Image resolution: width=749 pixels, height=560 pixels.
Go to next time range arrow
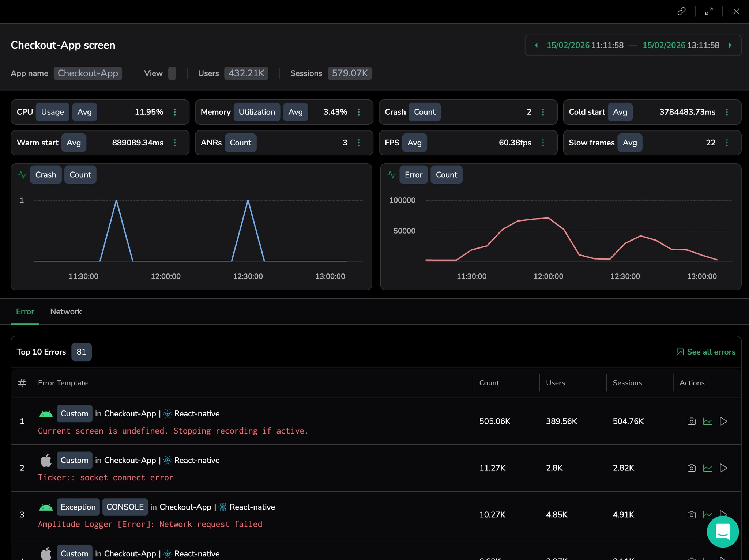(x=730, y=45)
